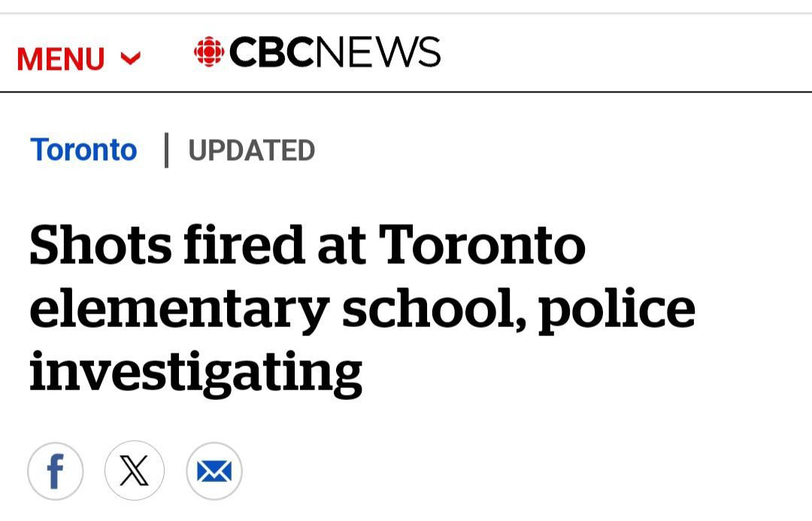Share the article on X
The height and width of the screenshot is (521, 812).
click(x=134, y=471)
